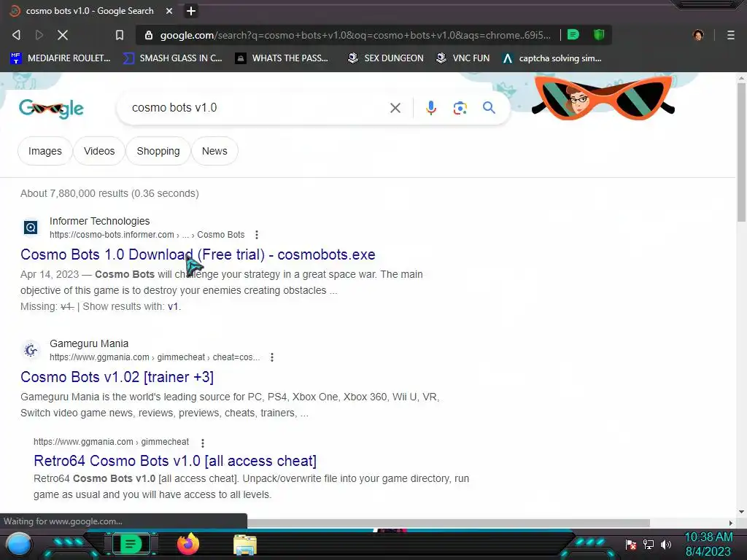This screenshot has height=560, width=747.
Task: Search by image with the Lens camera icon
Action: (460, 108)
